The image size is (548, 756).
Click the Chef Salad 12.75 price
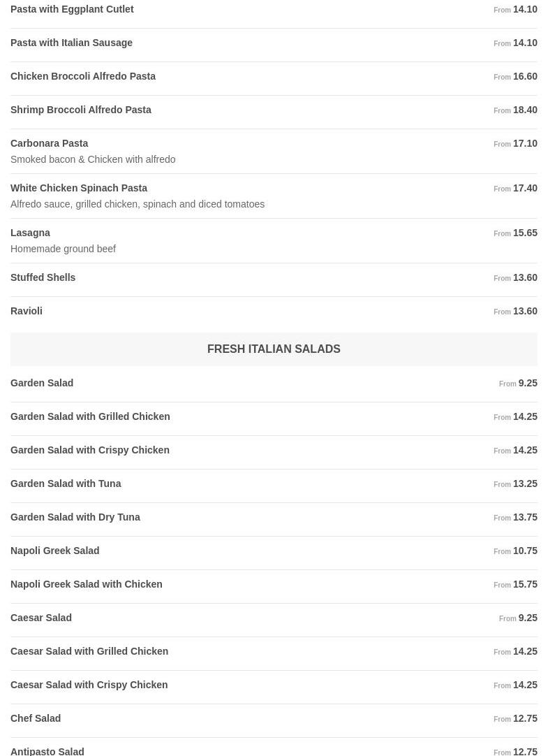[x=524, y=719]
